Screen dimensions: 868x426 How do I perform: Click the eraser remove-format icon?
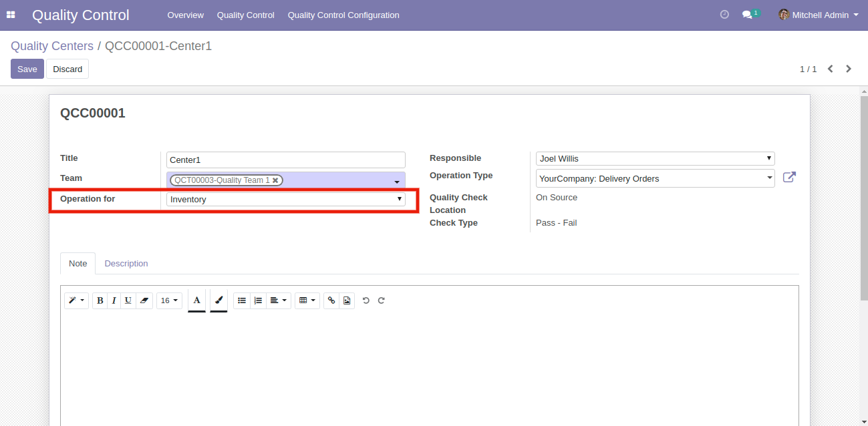[x=144, y=300]
